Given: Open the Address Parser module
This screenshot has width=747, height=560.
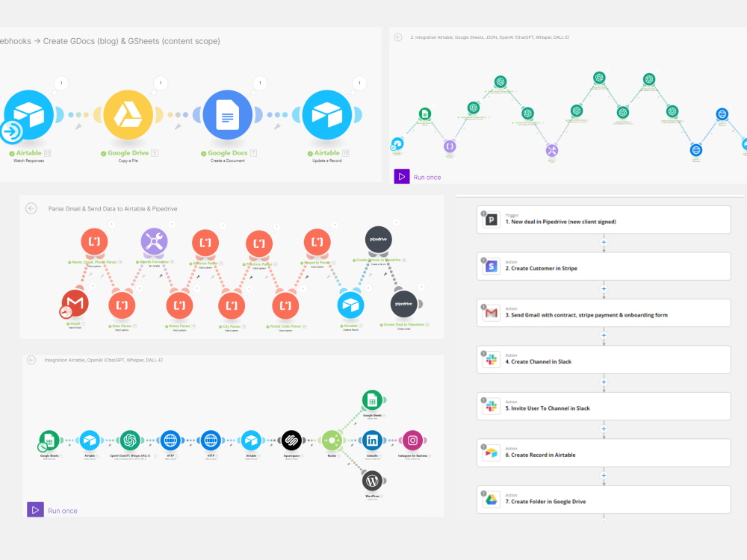Looking at the screenshot, I should (x=205, y=243).
